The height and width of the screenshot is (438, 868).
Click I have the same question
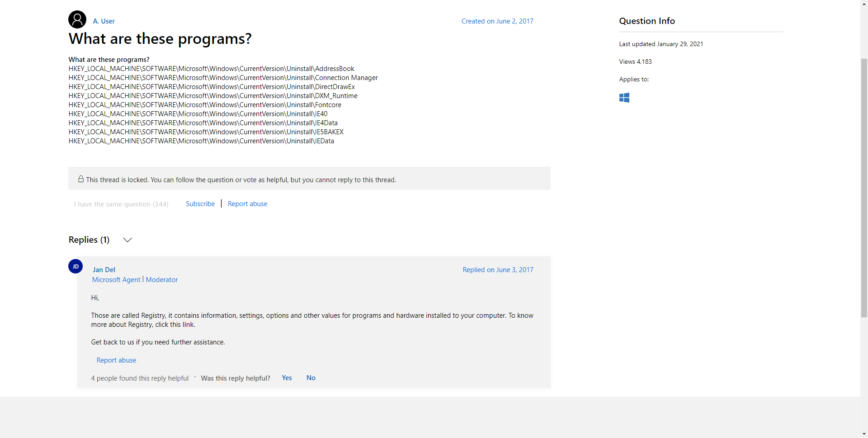coord(121,204)
